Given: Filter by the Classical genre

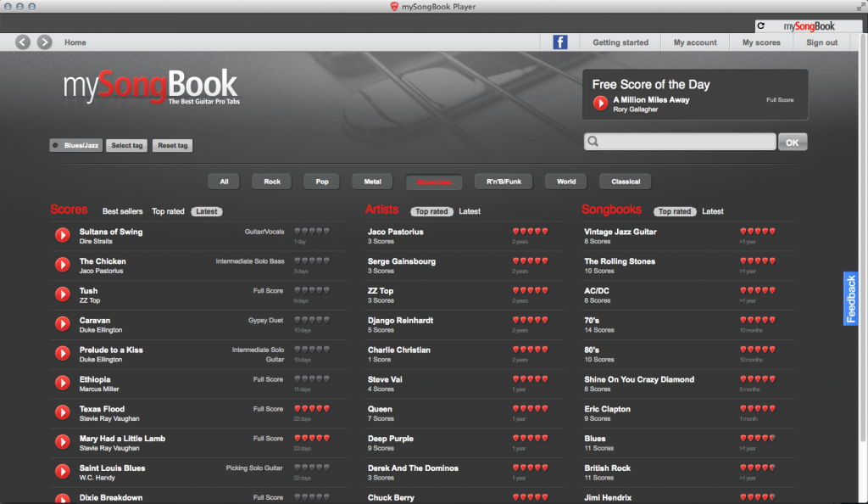Looking at the screenshot, I should pyautogui.click(x=626, y=182).
